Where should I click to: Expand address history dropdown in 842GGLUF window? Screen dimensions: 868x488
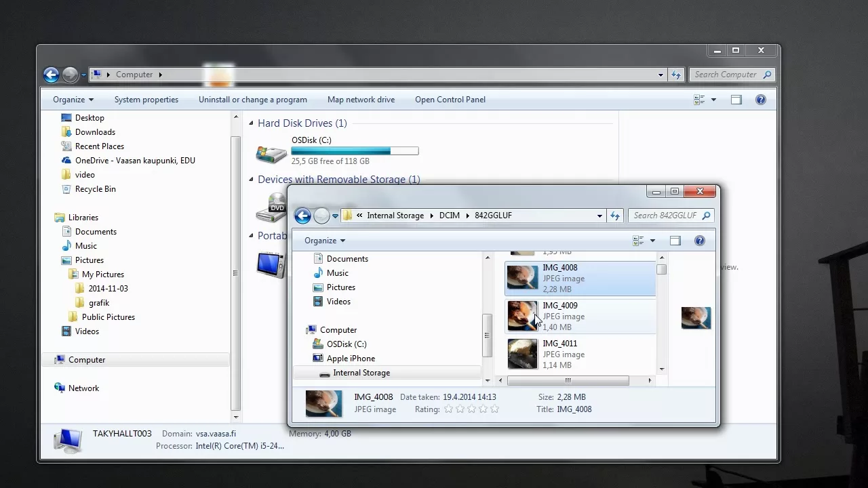coord(599,216)
